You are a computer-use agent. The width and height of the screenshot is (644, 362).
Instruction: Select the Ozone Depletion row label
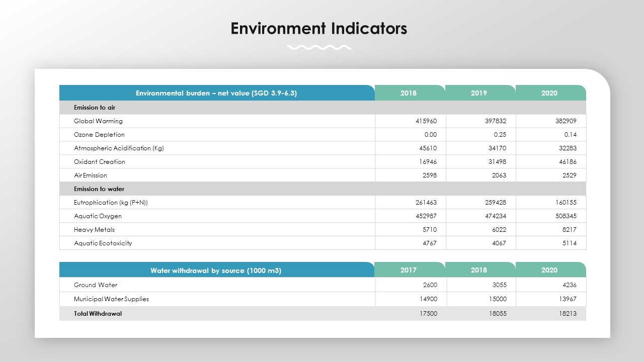pyautogui.click(x=99, y=135)
